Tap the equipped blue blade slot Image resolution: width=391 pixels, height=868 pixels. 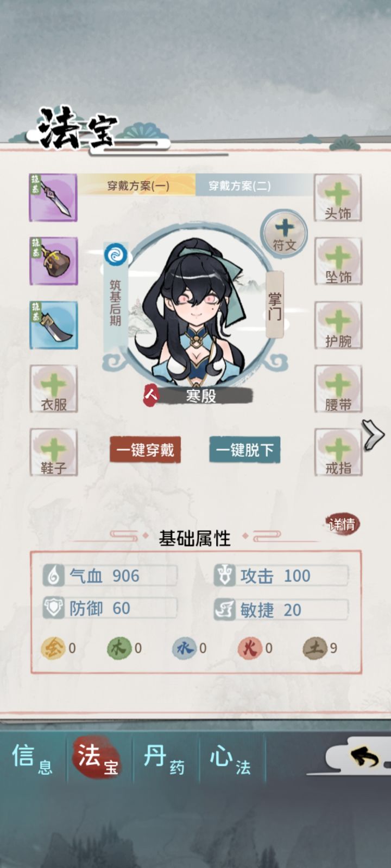point(53,325)
